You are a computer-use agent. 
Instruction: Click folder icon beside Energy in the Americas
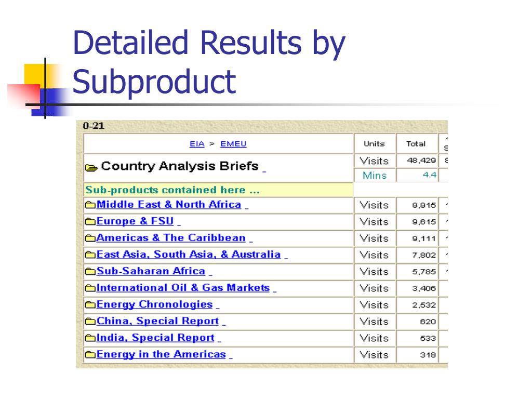90,354
